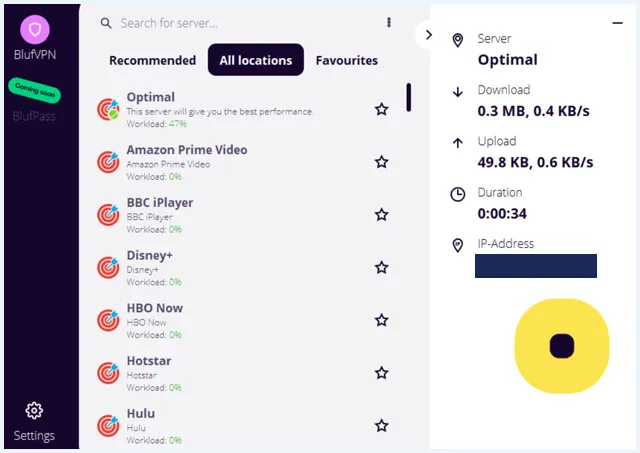Click the Coming soon badge
Screen dimensions: 640x453
click(35, 90)
